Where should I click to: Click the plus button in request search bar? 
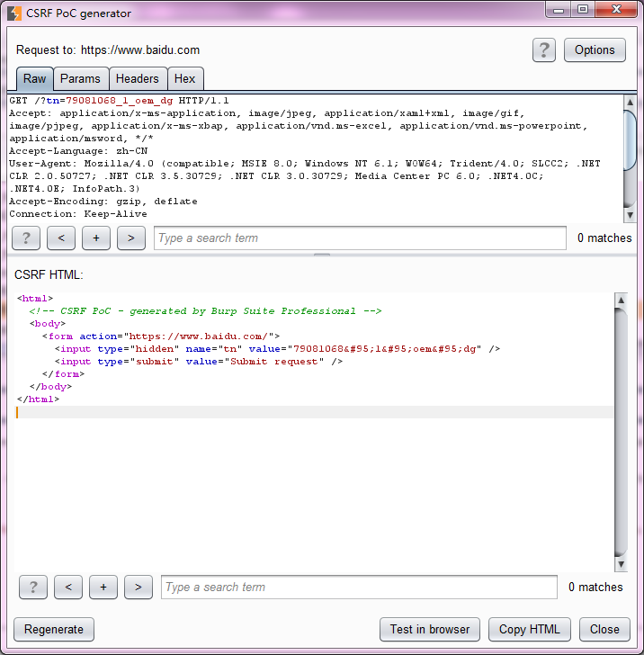point(96,238)
